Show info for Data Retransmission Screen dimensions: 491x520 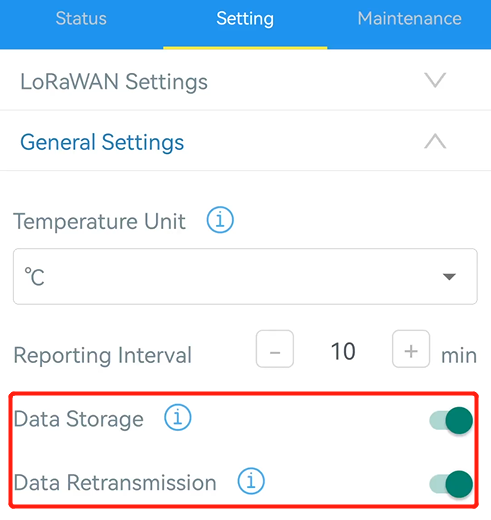coord(251,481)
